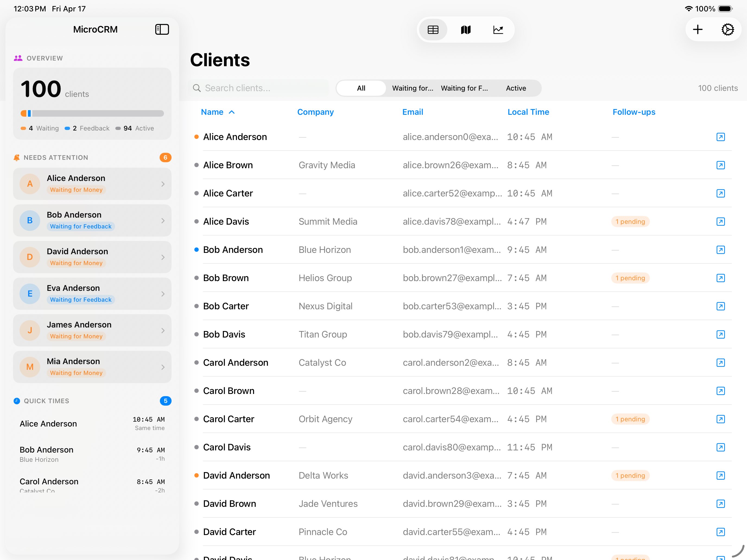The height and width of the screenshot is (560, 747).
Task: Expand Mia Anderson attention card chevron
Action: [163, 367]
